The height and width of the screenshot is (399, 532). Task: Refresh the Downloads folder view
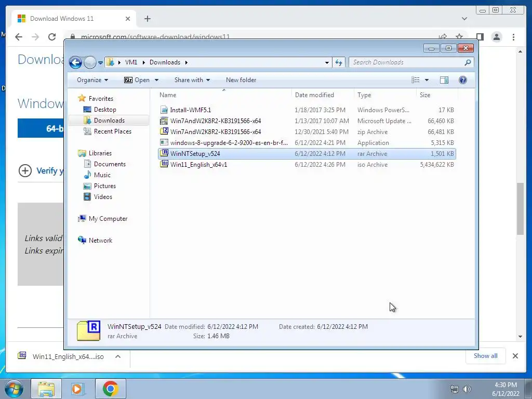click(x=339, y=62)
